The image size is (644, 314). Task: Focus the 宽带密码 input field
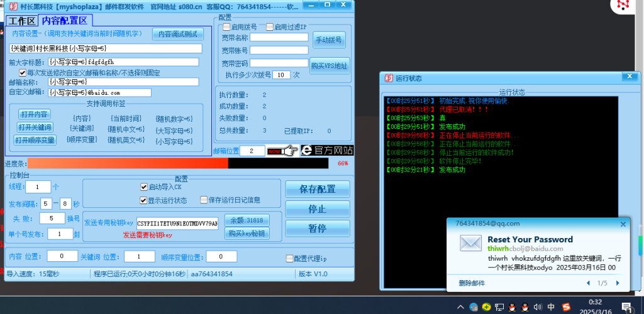point(279,63)
